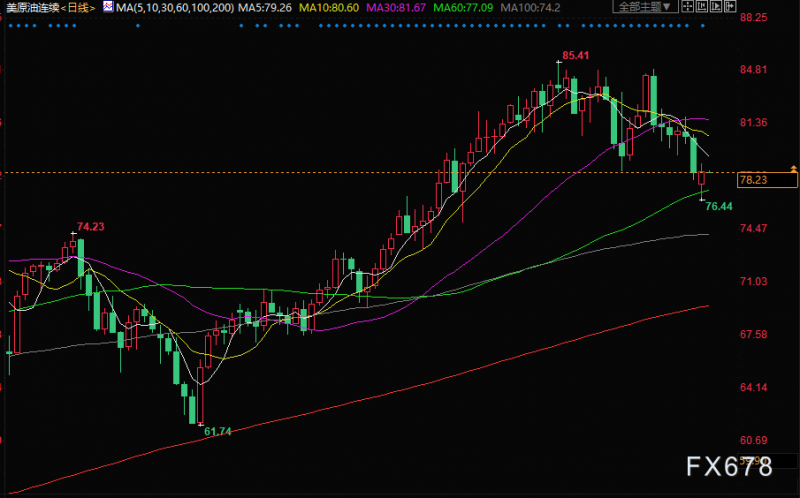This screenshot has width=800, height=498.
Task: Click the MA60:77.09 indicator label
Action: (x=463, y=8)
